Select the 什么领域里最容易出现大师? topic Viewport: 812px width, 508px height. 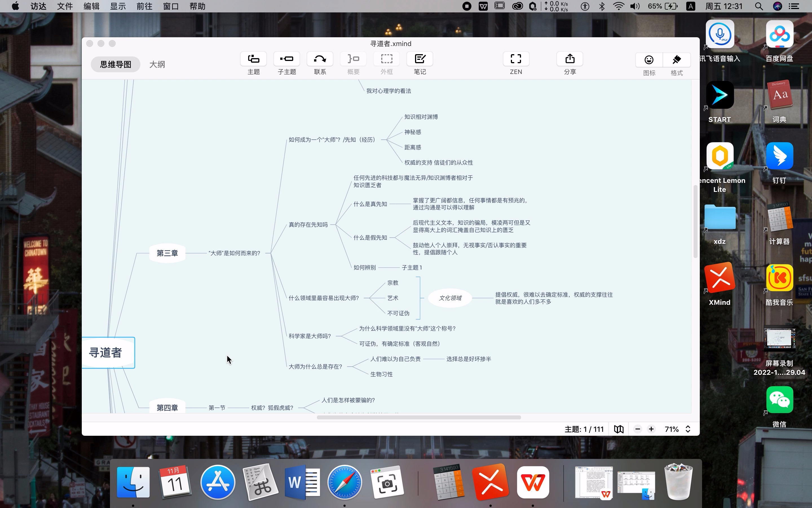pos(324,298)
